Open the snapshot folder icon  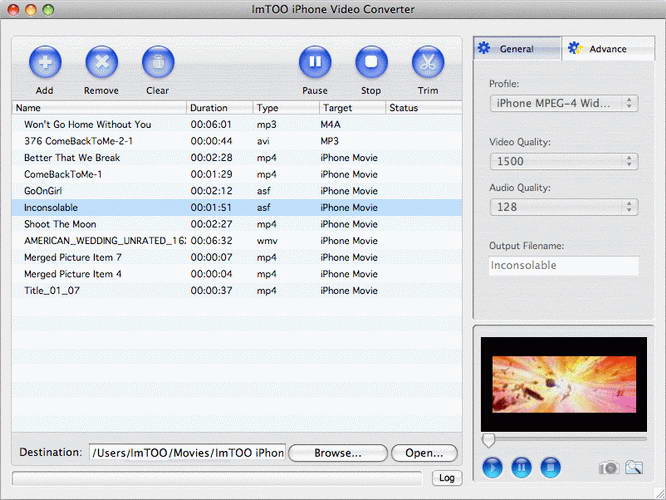tap(634, 467)
